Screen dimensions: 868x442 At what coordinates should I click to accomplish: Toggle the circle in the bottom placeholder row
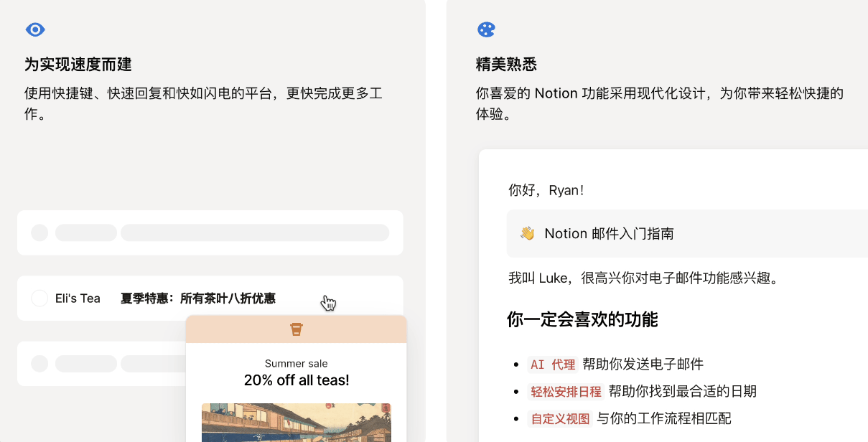[x=39, y=363]
